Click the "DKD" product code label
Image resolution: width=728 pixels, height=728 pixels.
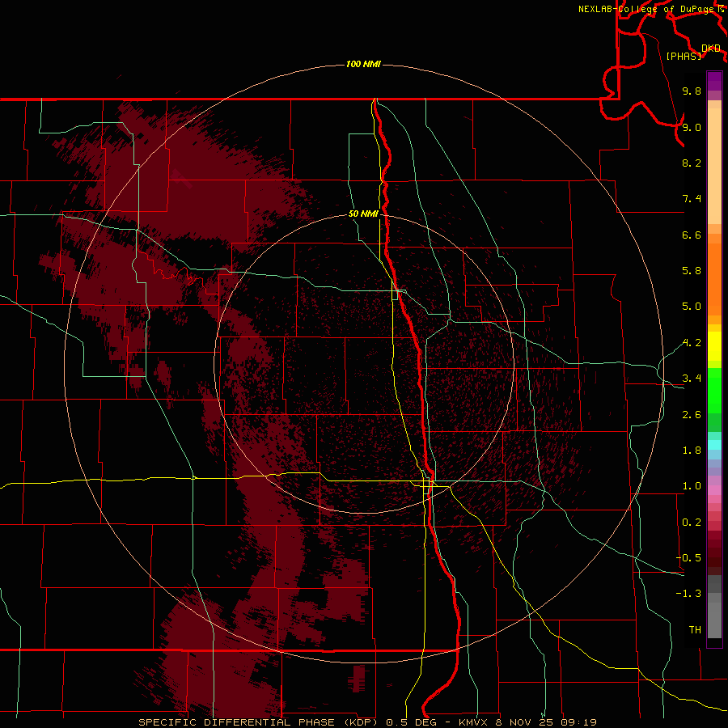[x=711, y=49]
